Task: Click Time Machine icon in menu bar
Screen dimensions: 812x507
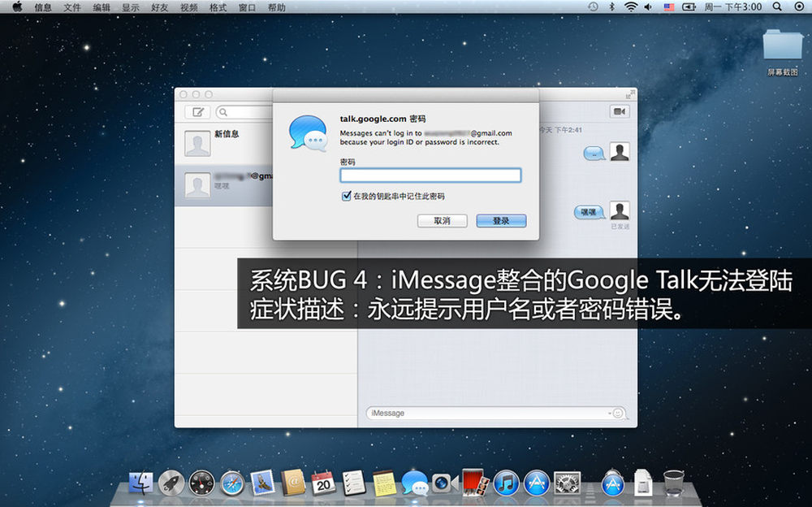Action: coord(594,6)
